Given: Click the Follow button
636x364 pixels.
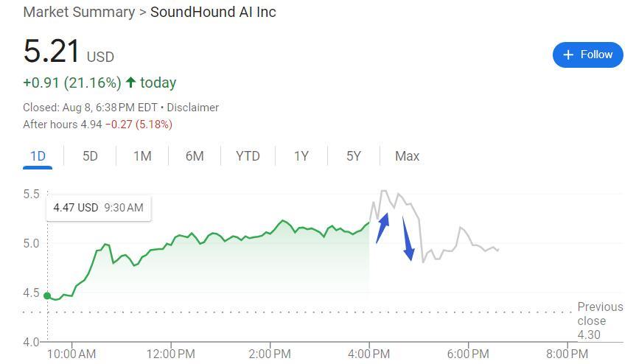Looking at the screenshot, I should 587,55.
